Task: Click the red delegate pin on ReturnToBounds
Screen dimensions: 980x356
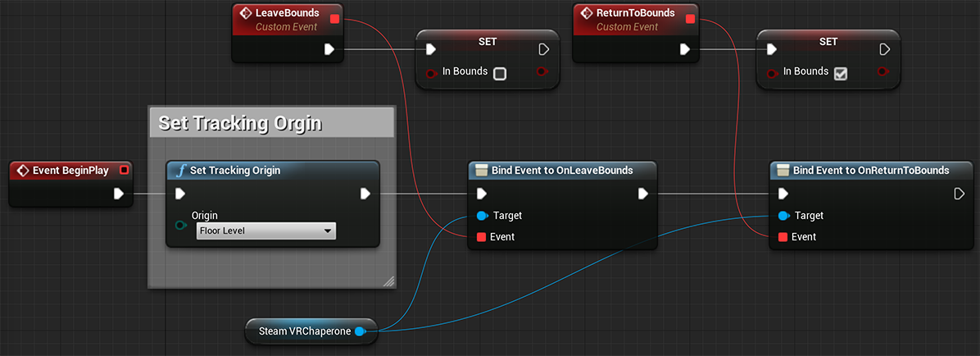Action: tap(690, 19)
